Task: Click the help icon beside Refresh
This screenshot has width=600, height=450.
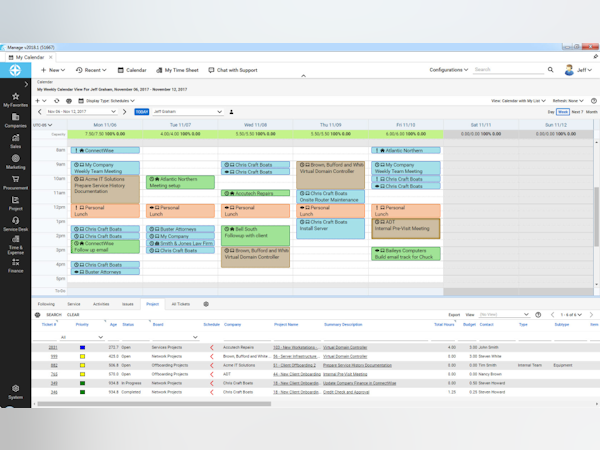Action: point(593,101)
